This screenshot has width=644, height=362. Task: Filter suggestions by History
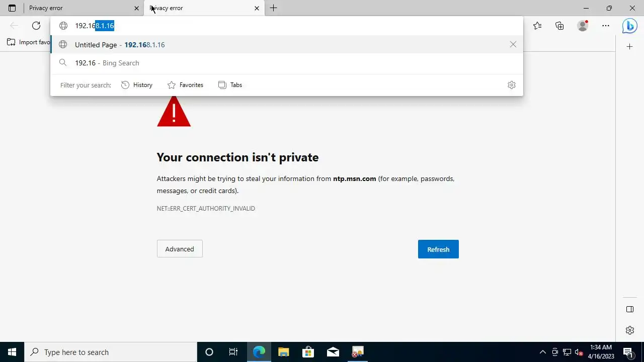click(137, 85)
